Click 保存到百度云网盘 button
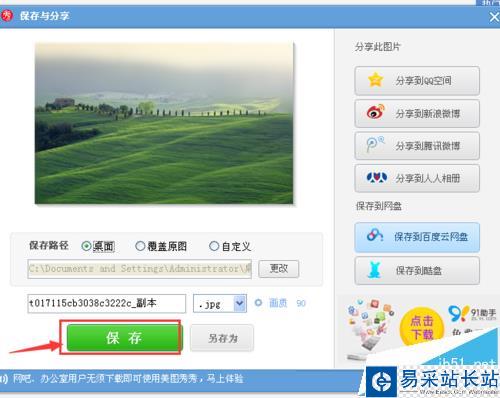This screenshot has width=500, height=398. click(417, 237)
